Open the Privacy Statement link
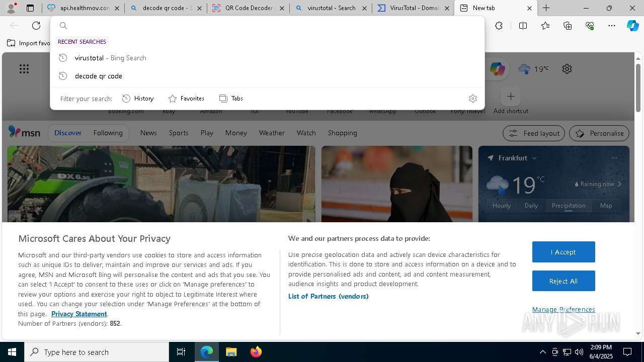The image size is (644, 362). click(79, 314)
